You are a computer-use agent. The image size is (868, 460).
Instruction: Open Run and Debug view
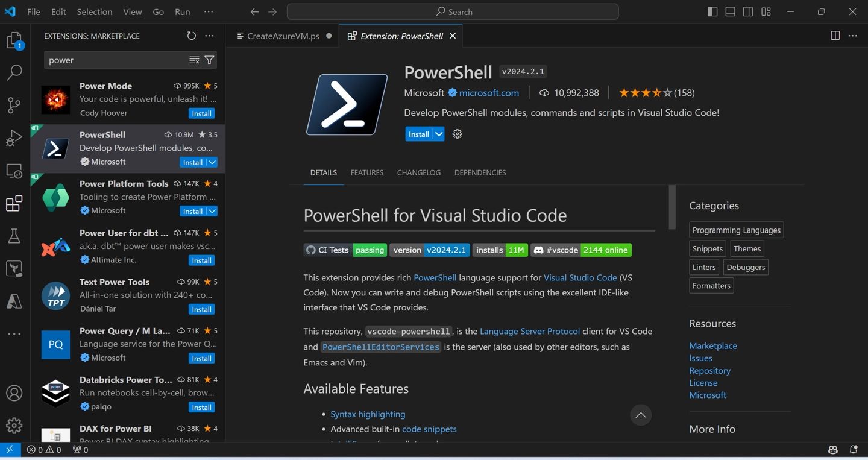point(14,138)
